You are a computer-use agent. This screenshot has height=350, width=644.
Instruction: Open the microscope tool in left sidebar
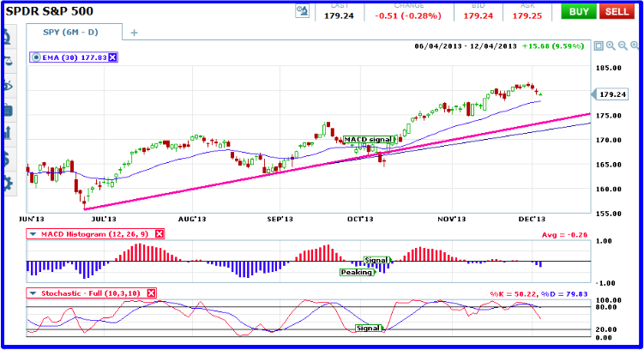[x=6, y=38]
